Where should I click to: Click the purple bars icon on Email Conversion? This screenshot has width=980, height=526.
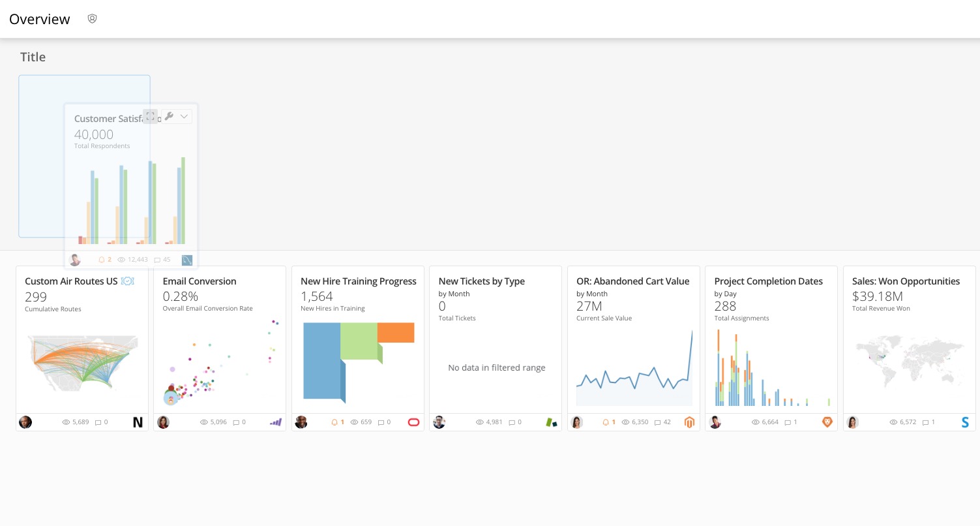tap(276, 422)
